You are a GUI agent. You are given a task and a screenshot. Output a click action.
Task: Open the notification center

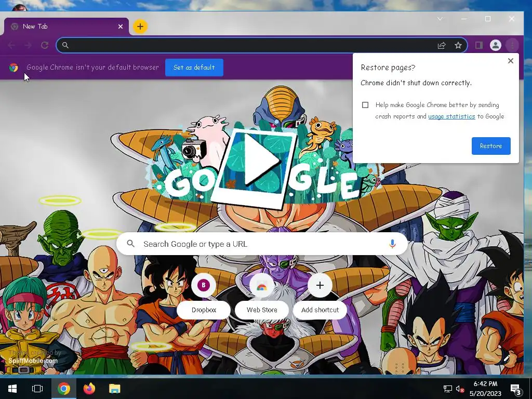516,389
